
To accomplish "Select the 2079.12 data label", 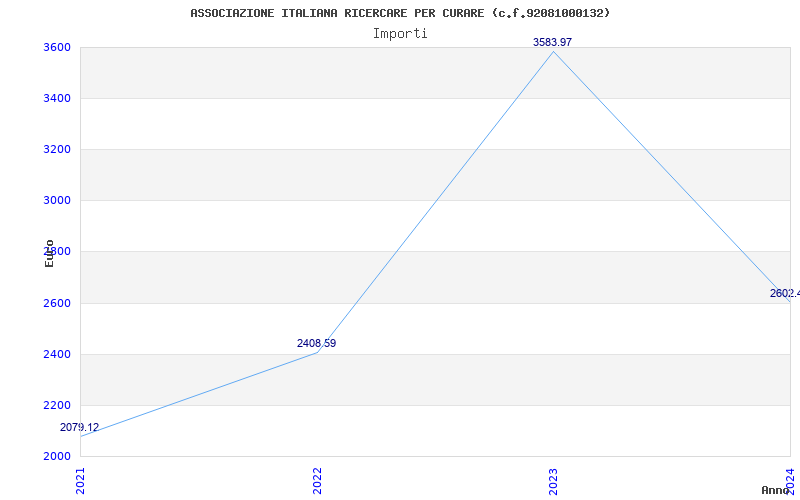I will 80,428.
